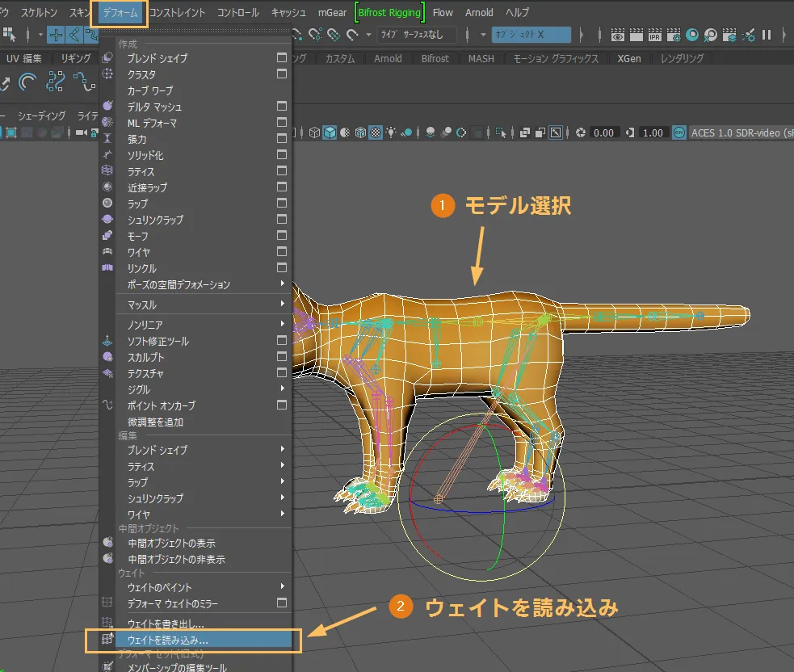Screen dimensions: 794x672
Task: Click the CV curve tool shelf icon with square points
Action: [x=55, y=82]
